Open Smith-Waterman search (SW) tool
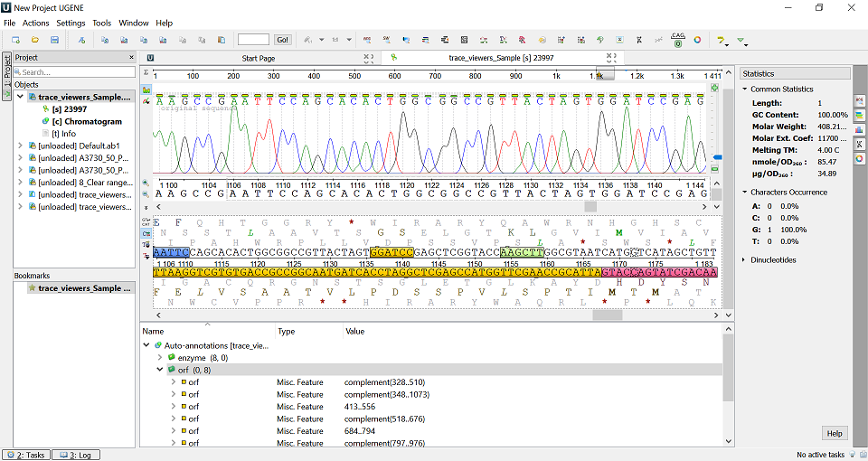The image size is (868, 461). coord(386,40)
